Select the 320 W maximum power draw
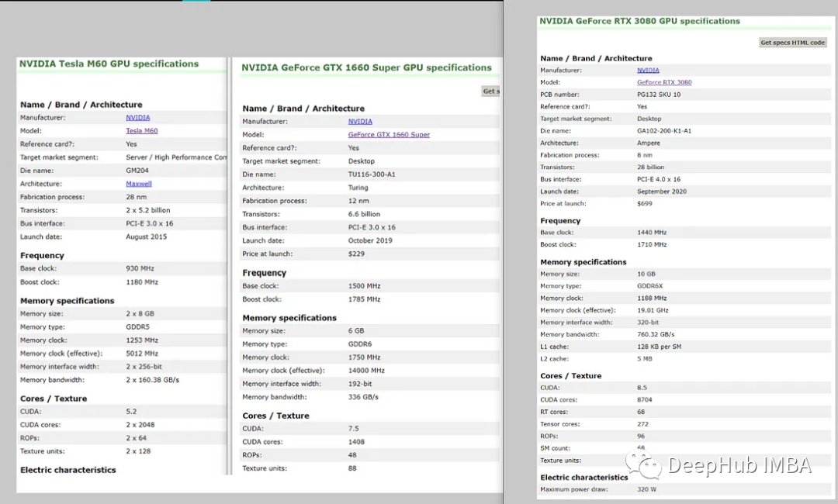 [646, 489]
